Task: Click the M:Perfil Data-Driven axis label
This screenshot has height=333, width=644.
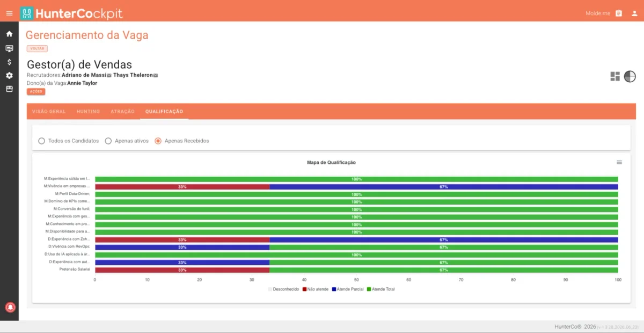Action: pyautogui.click(x=72, y=193)
